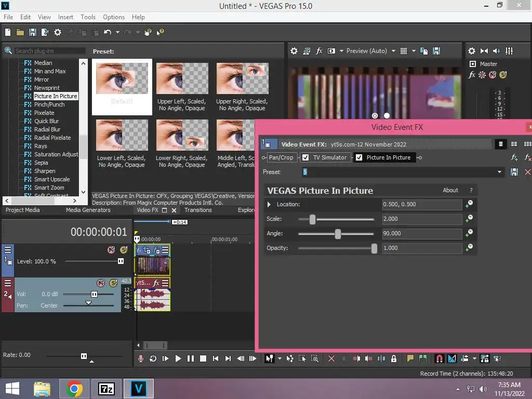
Task: Animate the Scale parameter icon
Action: 469,219
